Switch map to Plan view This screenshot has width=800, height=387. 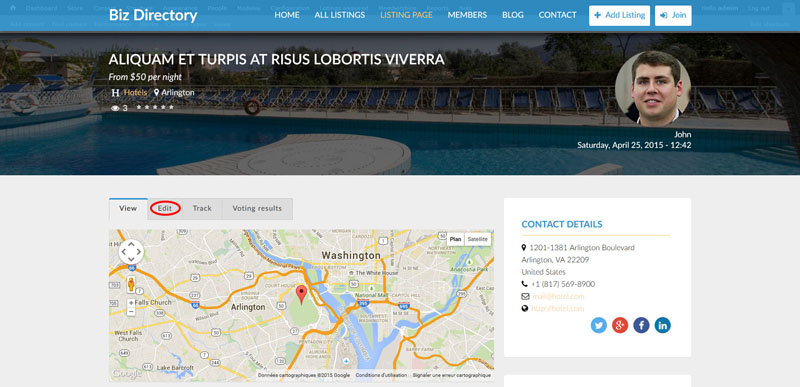[456, 239]
